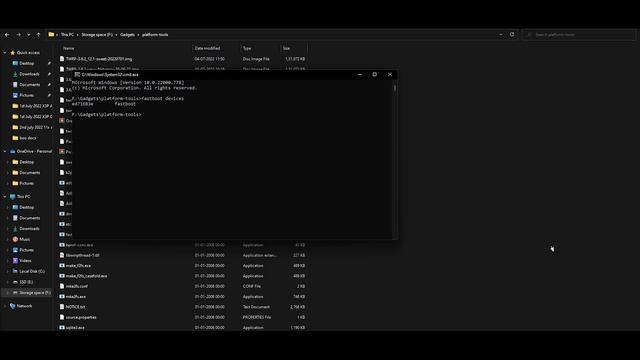Click the cmd.exe vertical scrollbar thumb

click(x=395, y=88)
